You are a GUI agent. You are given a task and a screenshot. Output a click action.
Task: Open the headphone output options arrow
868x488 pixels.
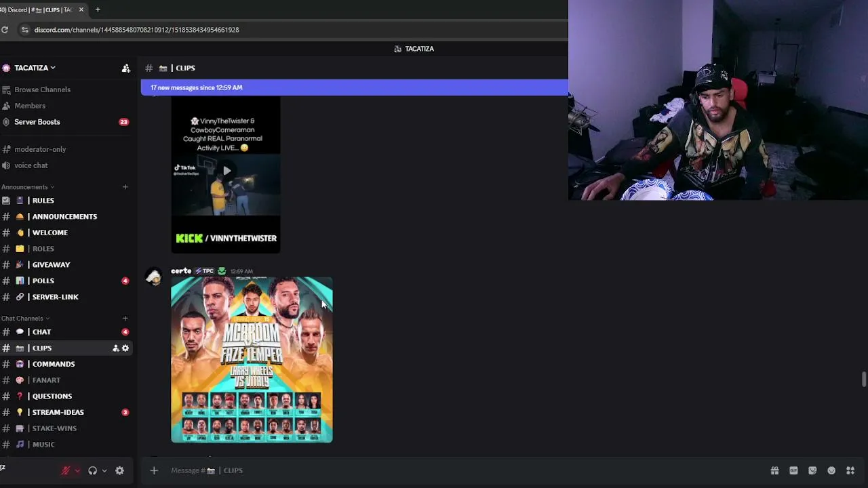[x=104, y=470]
